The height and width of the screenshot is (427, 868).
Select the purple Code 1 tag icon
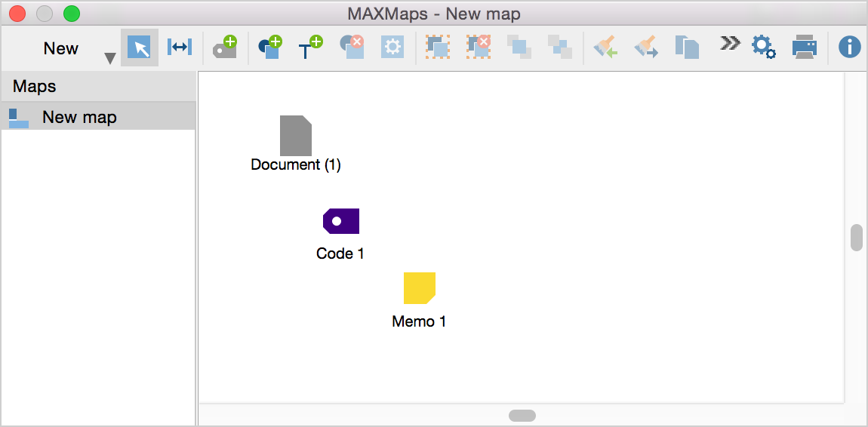(x=341, y=221)
